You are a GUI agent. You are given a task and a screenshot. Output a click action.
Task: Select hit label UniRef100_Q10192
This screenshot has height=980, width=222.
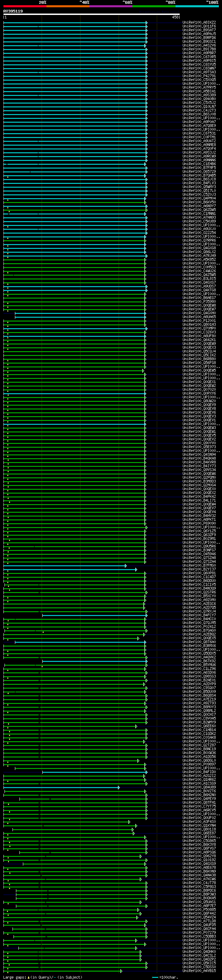[199, 860]
